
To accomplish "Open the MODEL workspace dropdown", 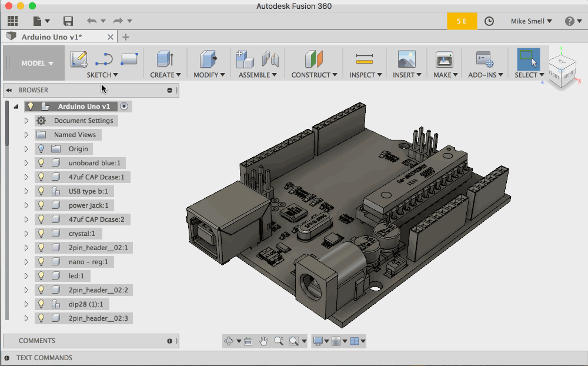I will tap(37, 64).
